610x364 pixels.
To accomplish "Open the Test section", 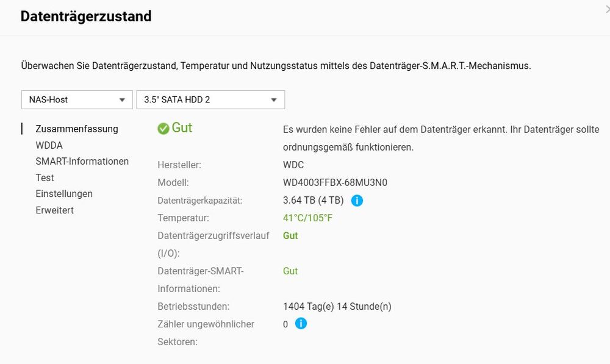I will click(45, 177).
